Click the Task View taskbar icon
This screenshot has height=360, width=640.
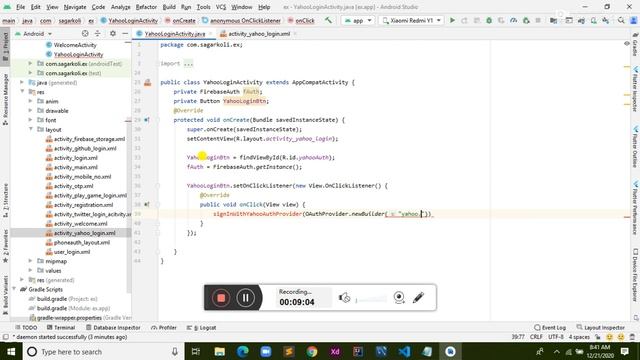(196, 351)
